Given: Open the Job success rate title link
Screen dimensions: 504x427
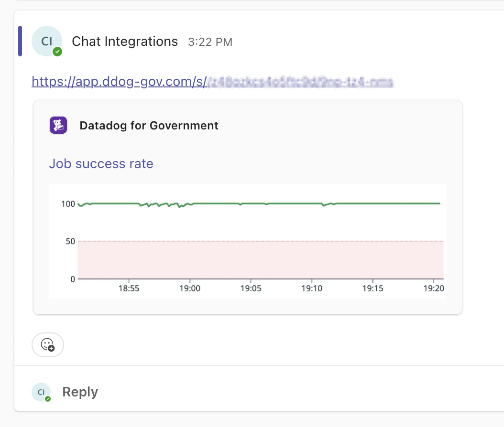Looking at the screenshot, I should 101,164.
